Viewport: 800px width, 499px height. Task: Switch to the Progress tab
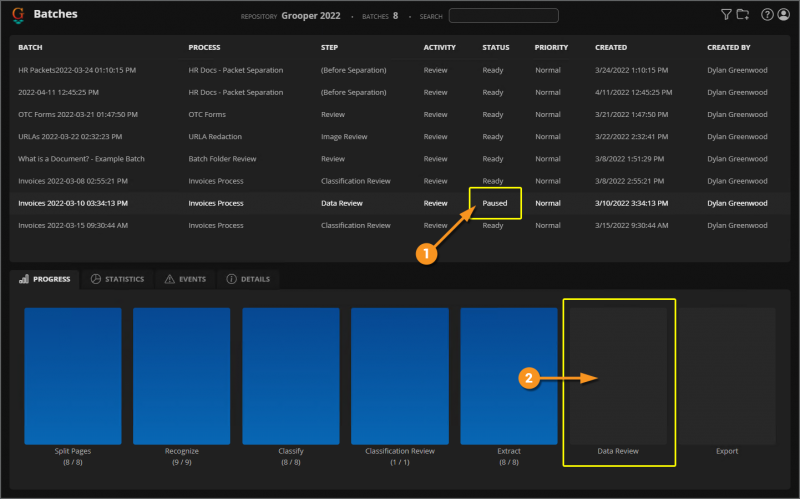[x=45, y=279]
